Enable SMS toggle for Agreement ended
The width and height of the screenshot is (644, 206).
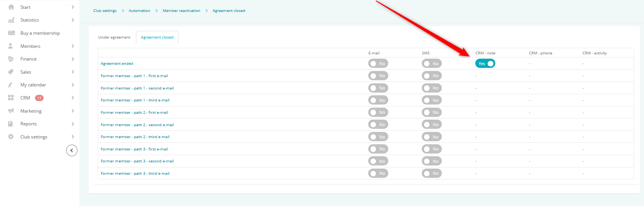(431, 64)
